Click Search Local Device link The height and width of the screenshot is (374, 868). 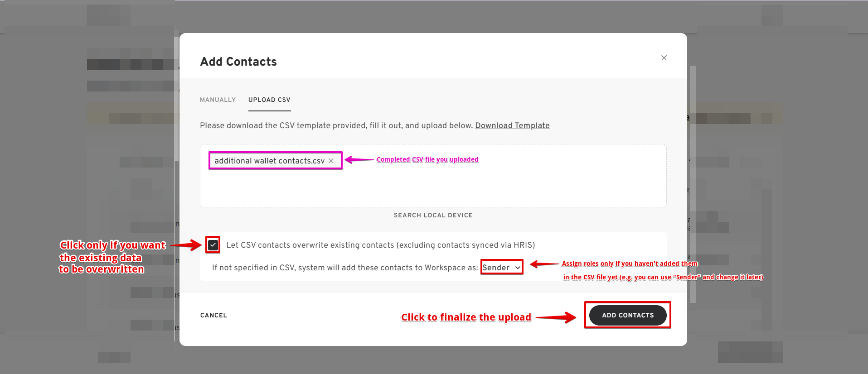coord(433,215)
